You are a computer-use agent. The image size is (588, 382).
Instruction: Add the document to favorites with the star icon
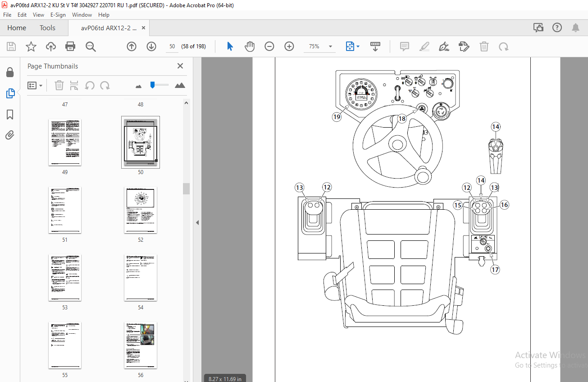point(31,46)
